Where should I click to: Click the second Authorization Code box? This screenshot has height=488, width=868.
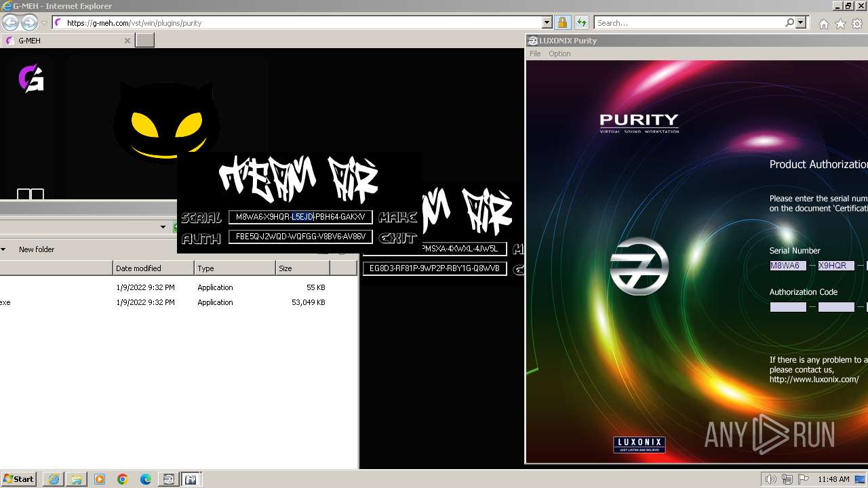(x=836, y=307)
